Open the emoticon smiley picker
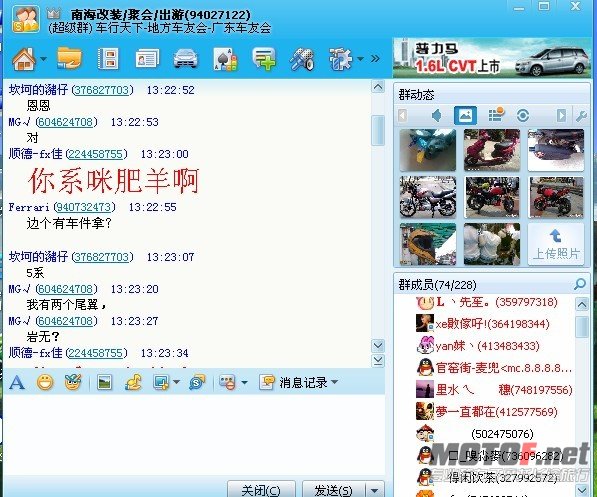The height and width of the screenshot is (497, 597). coord(45,382)
